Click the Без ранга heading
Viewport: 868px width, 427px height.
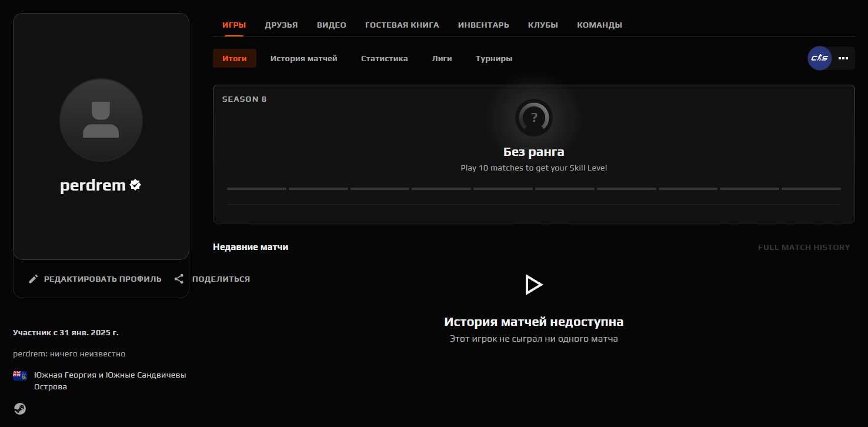point(534,152)
